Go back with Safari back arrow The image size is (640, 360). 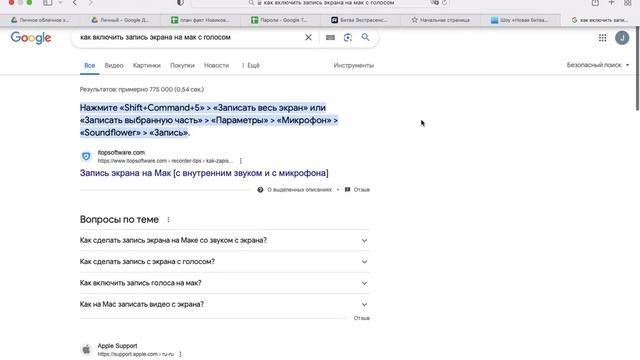75,3
